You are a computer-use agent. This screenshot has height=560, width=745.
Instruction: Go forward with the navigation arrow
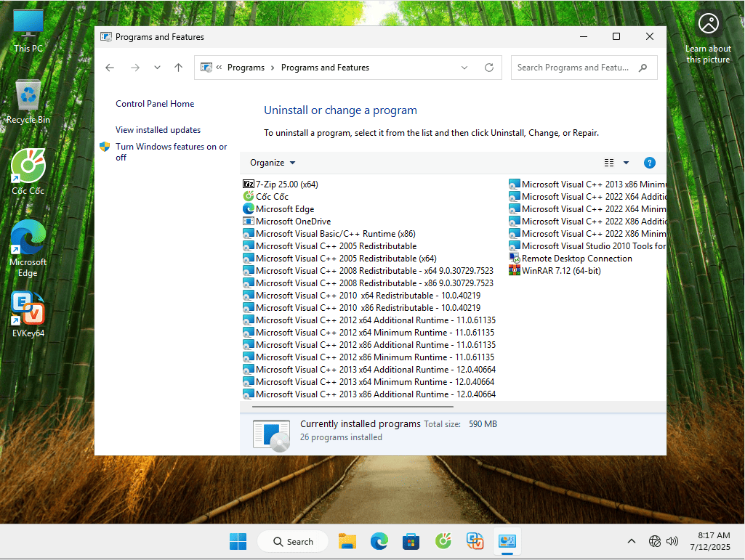(x=135, y=68)
